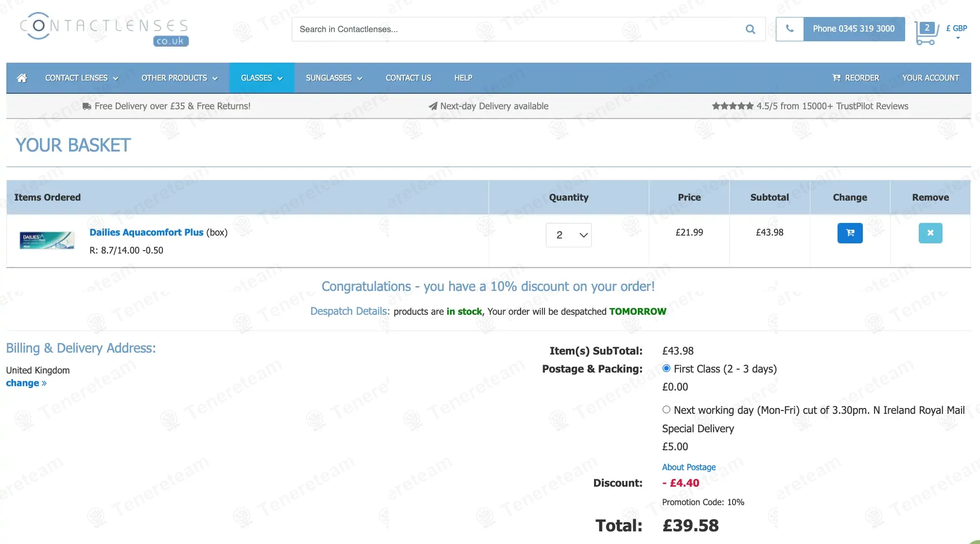Click the delivery truck icon
980x544 pixels.
tap(87, 106)
